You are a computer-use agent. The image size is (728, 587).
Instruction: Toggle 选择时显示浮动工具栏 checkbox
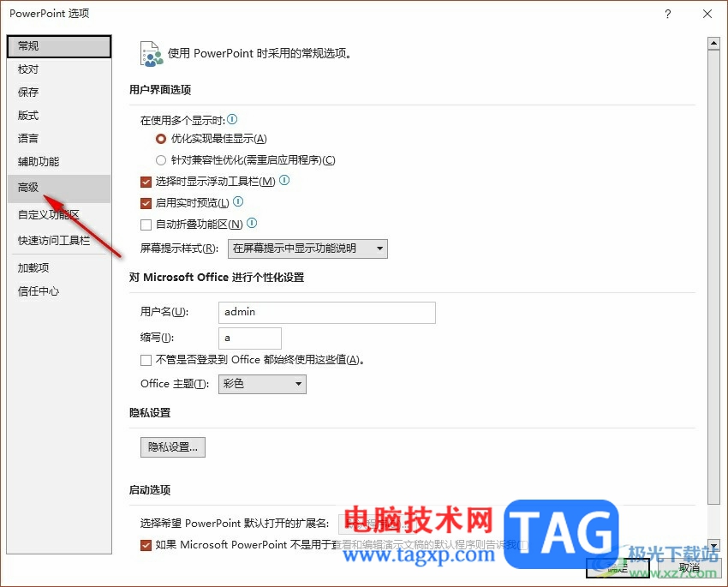pyautogui.click(x=146, y=182)
